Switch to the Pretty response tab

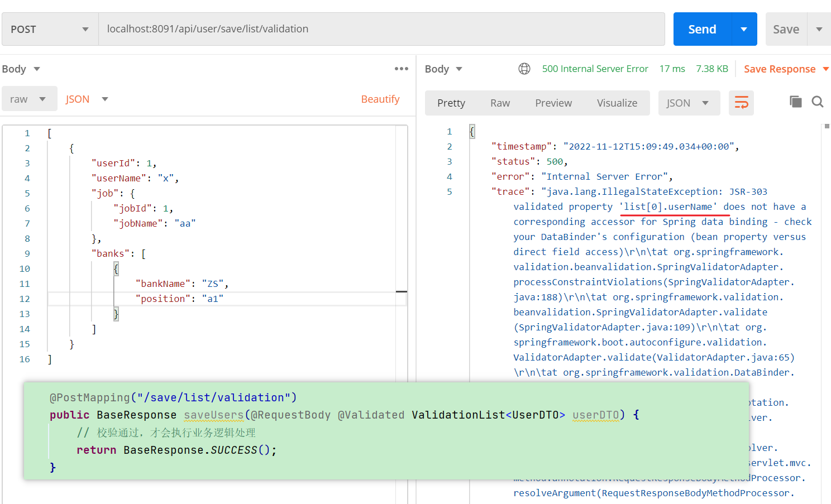[451, 103]
